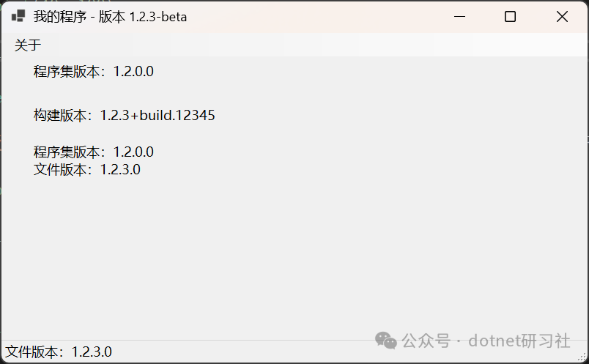The height and width of the screenshot is (364, 589).
Task: Click the dotnet研习社 watermark text
Action: (x=519, y=341)
